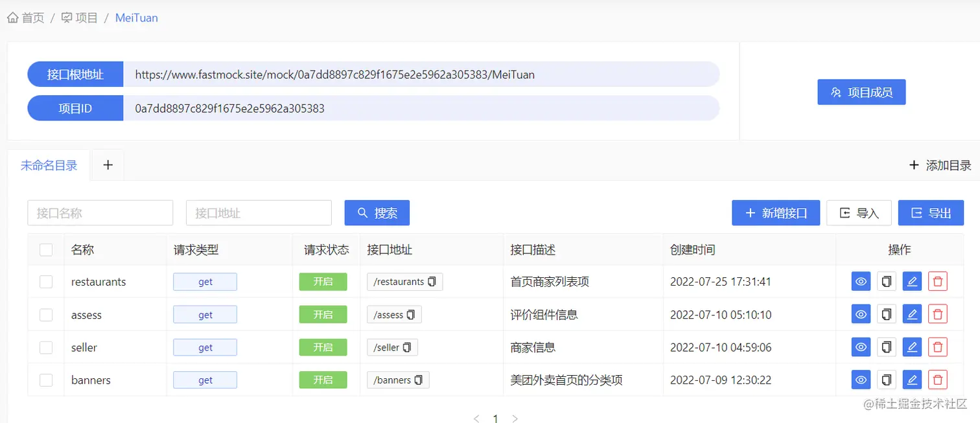Edit the assess interface
Screen dimensions: 980x423
tap(912, 314)
